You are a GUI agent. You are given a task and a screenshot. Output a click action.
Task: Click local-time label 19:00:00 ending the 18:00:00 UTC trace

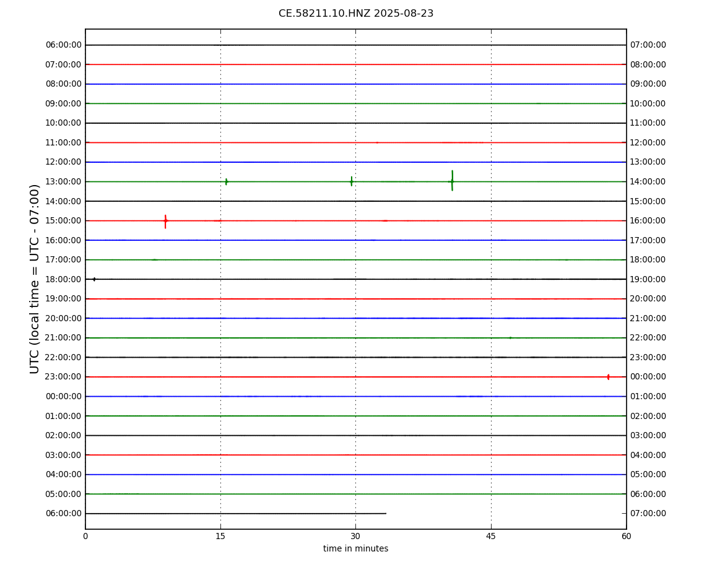coord(648,279)
